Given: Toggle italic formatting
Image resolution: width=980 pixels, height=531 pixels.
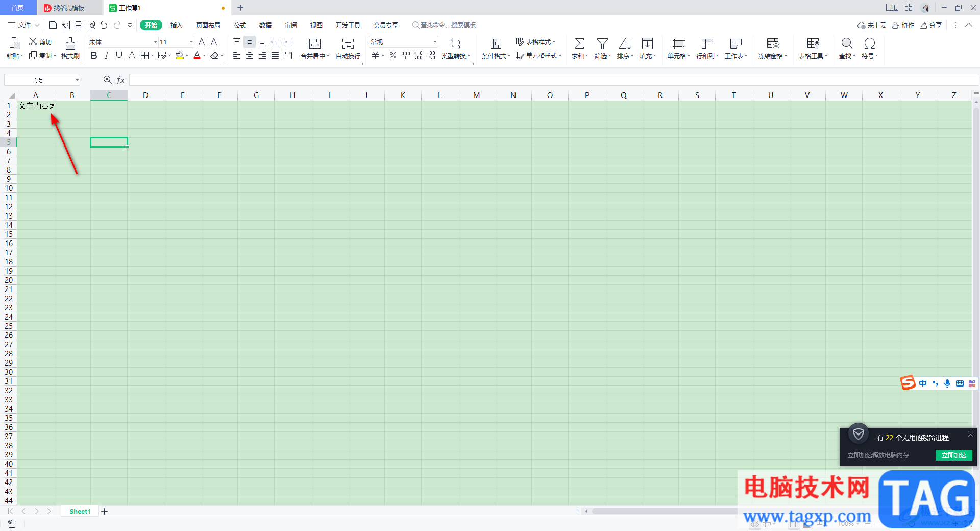Looking at the screenshot, I should coord(106,55).
